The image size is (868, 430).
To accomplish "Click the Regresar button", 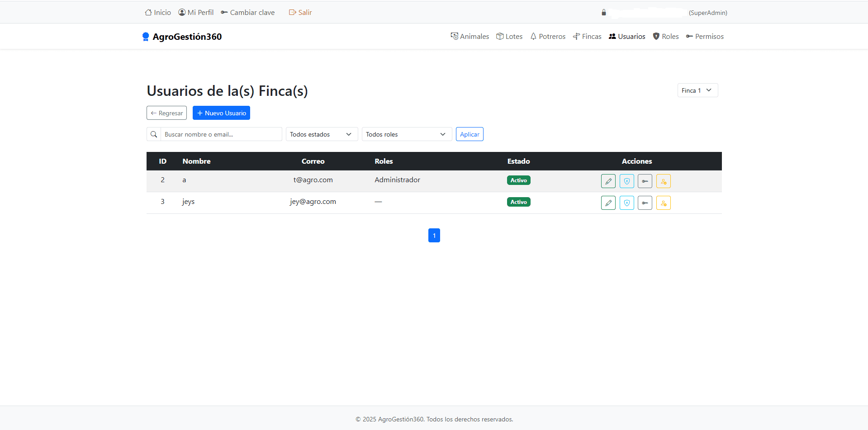I will (x=166, y=113).
